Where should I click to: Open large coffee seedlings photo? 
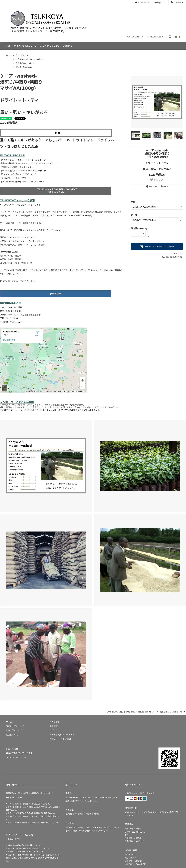[x=140, y=466]
